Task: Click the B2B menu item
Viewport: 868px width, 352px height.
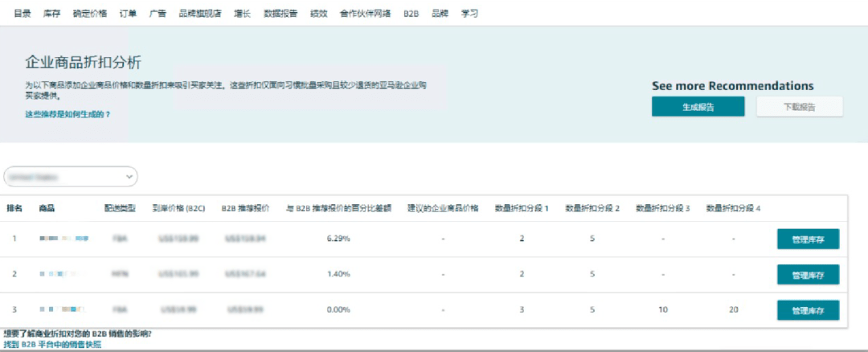Action: (411, 14)
